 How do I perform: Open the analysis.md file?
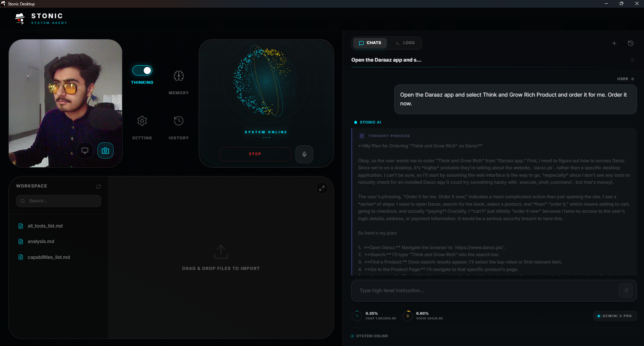click(41, 241)
